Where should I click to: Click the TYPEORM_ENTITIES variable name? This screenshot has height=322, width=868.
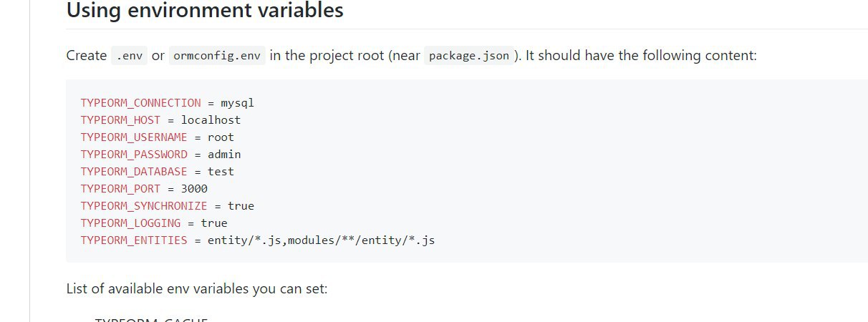(x=134, y=240)
